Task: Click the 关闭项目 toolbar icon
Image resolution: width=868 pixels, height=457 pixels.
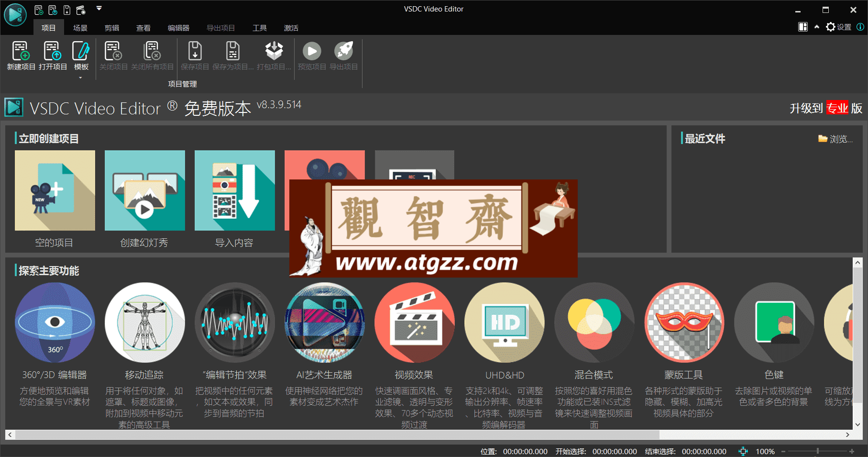Action: tap(113, 51)
